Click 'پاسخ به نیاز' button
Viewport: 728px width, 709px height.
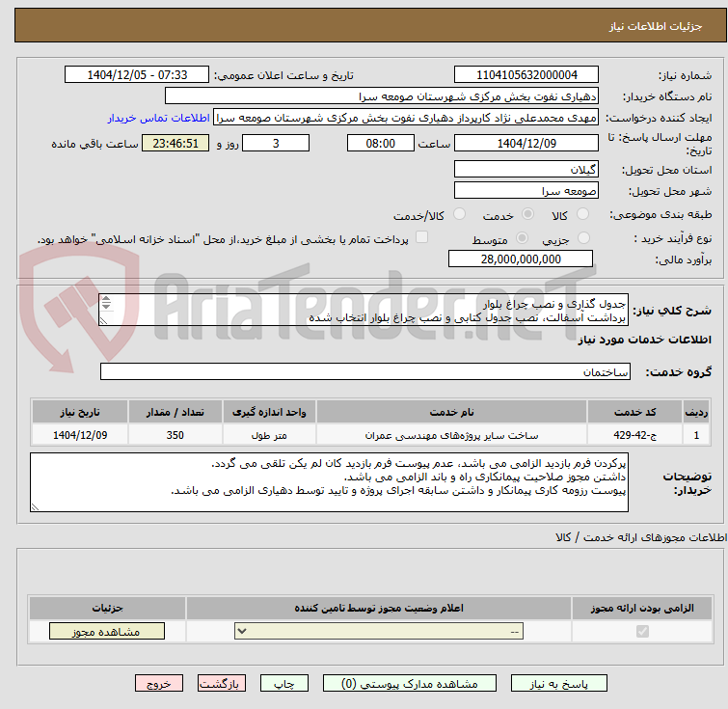(x=558, y=684)
